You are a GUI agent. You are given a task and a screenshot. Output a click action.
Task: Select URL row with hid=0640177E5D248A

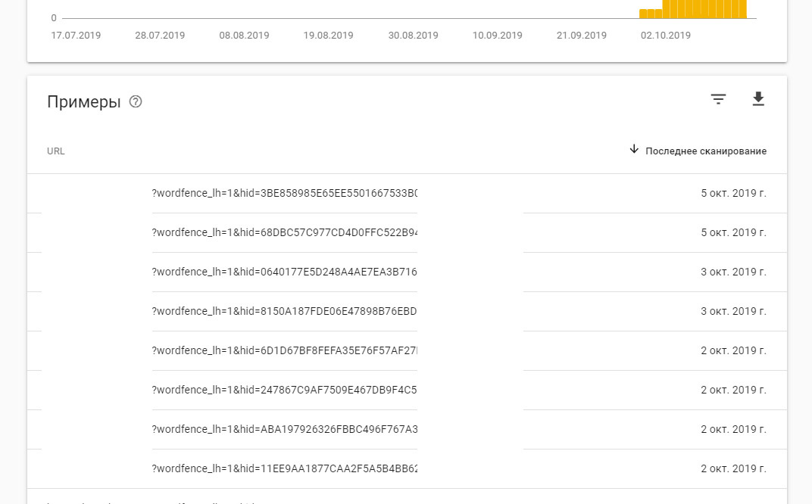click(407, 272)
